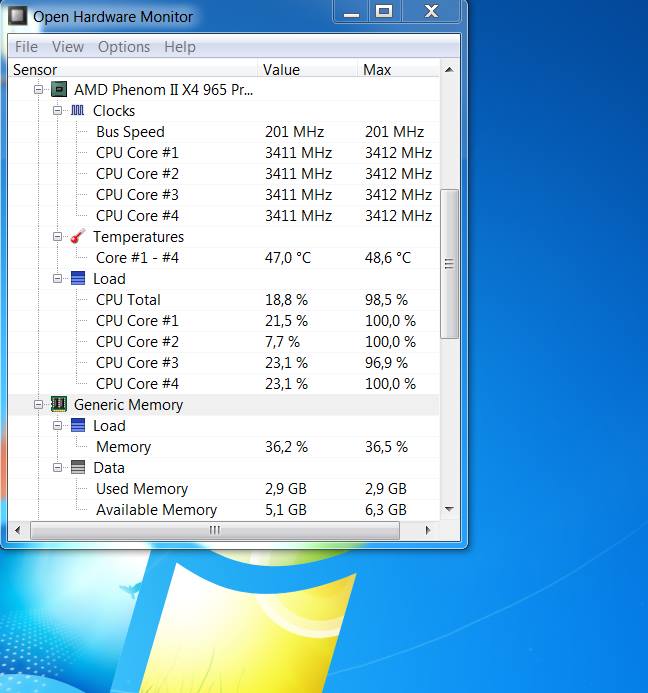Click the vertical scrollbar up arrow
Viewport: 648px width, 693px height.
[x=450, y=69]
